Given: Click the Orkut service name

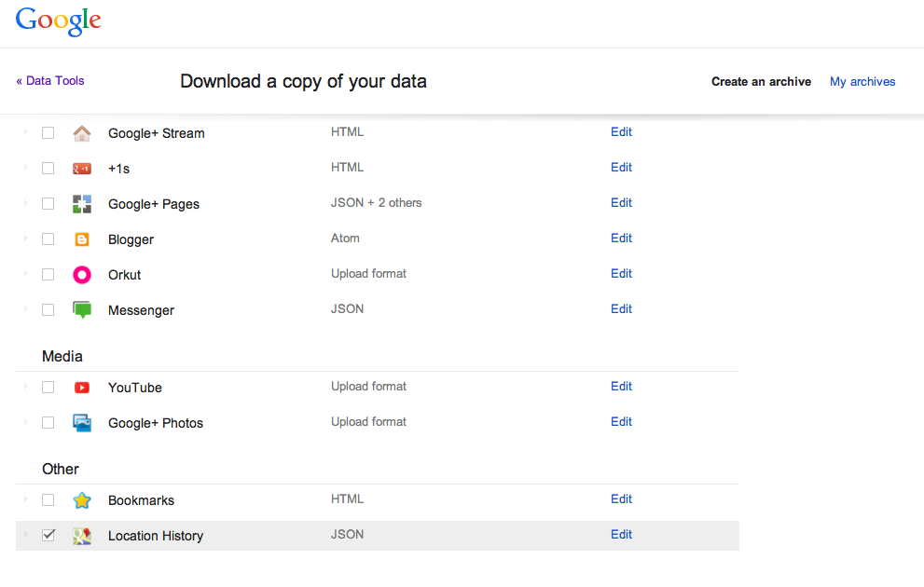Looking at the screenshot, I should tap(124, 275).
